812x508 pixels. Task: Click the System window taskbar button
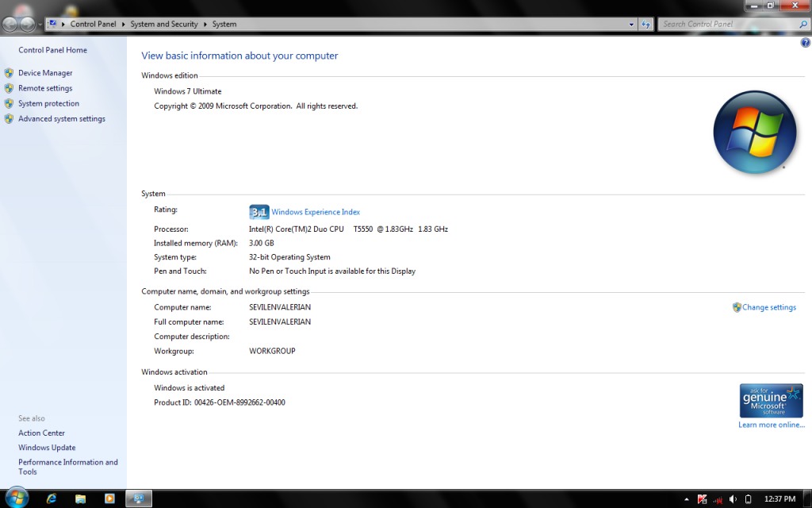coord(139,498)
